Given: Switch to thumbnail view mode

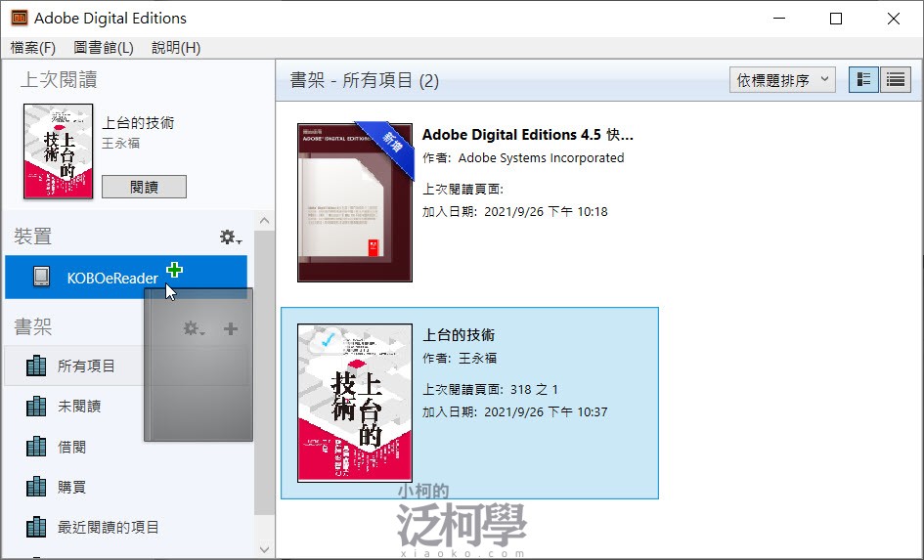Looking at the screenshot, I should (863, 79).
